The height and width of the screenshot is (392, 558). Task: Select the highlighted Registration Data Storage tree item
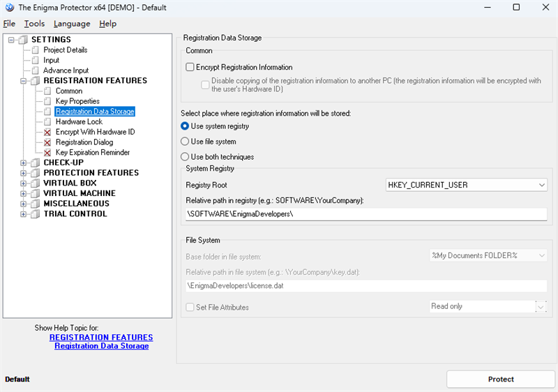tap(95, 112)
